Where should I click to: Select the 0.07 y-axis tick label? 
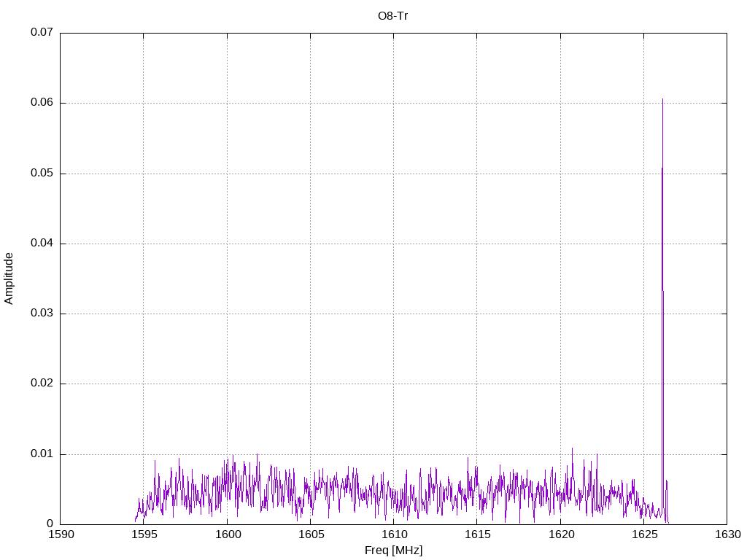42,32
